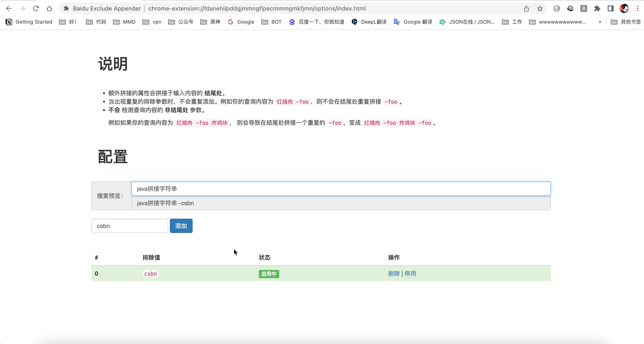Image resolution: width=644 pixels, height=344 pixels.
Task: Click the csbn exclude value input
Action: pos(130,226)
